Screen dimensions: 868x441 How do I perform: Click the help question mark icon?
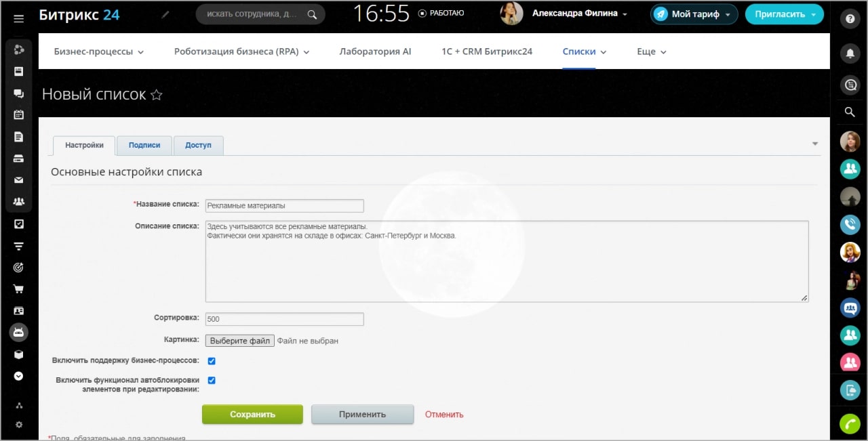[x=849, y=19]
